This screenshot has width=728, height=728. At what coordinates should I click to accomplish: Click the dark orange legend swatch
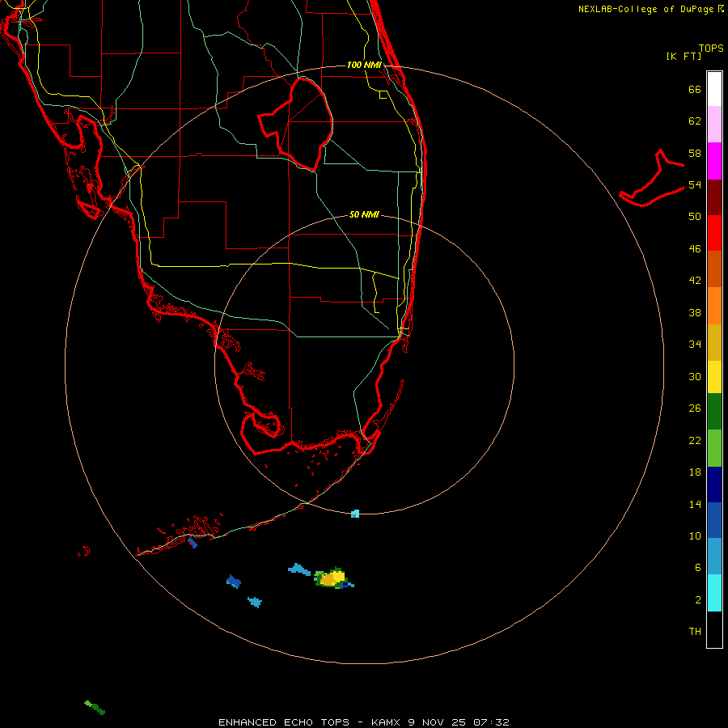click(714, 269)
